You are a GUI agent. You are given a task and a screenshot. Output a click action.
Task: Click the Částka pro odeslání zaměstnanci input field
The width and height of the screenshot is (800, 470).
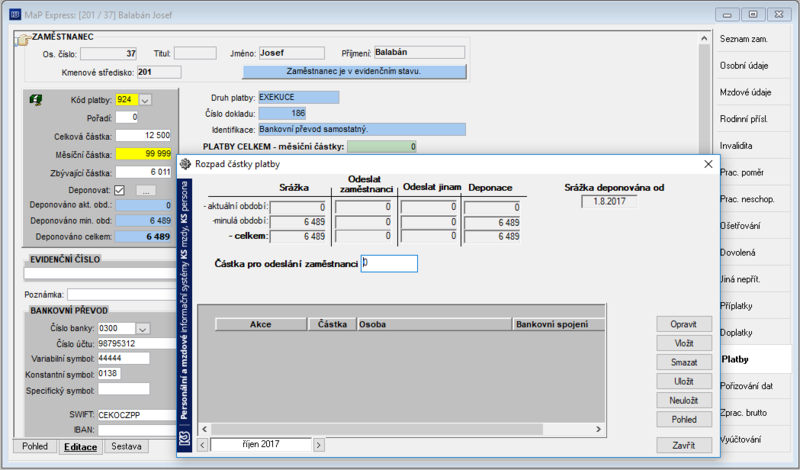click(x=389, y=263)
